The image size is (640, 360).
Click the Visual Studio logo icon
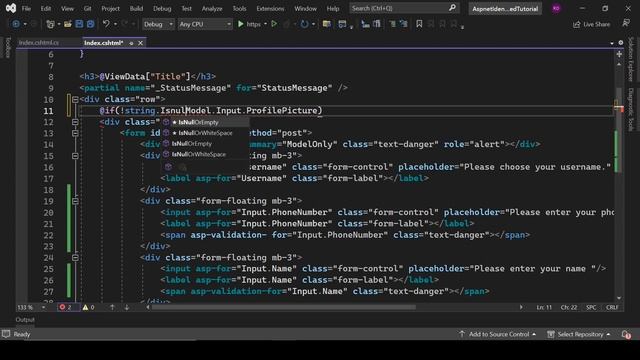coord(11,8)
